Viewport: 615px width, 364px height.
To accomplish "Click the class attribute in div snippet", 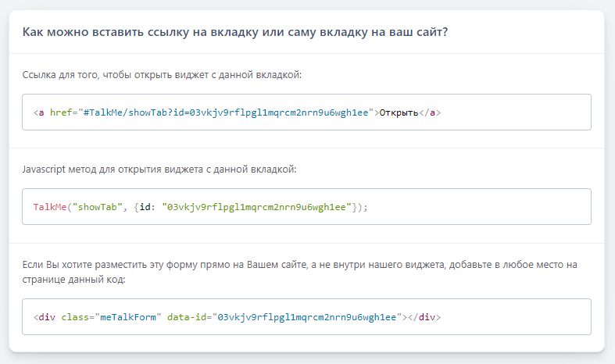I will 75,317.
